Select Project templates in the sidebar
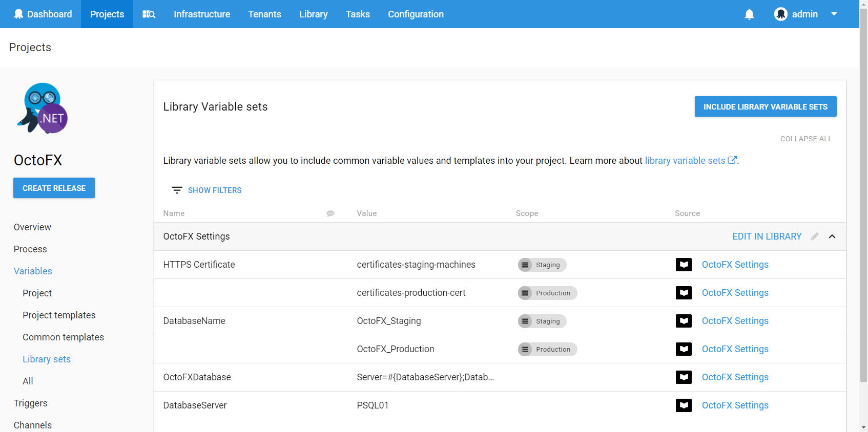This screenshot has height=432, width=868. [59, 315]
